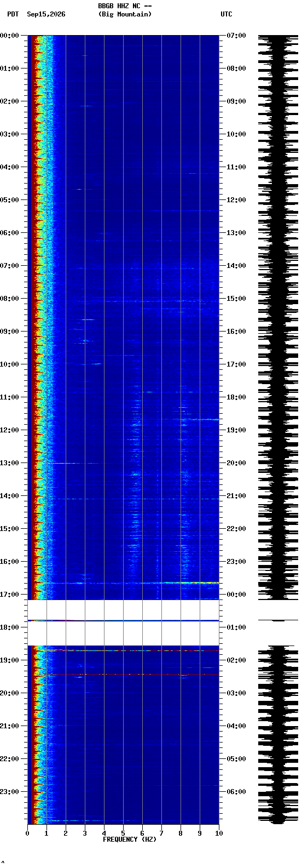Click the PDT '12:00' time label

(9, 430)
